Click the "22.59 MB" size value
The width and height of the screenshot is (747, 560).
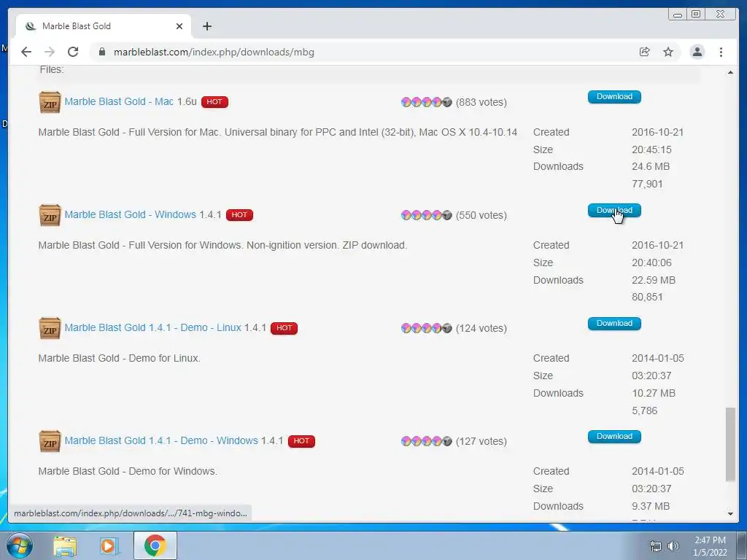(654, 280)
